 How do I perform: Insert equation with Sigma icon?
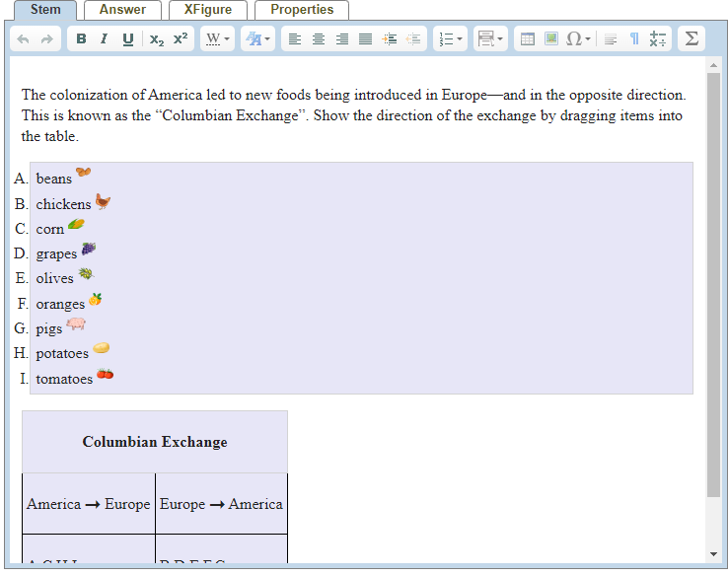pos(692,38)
